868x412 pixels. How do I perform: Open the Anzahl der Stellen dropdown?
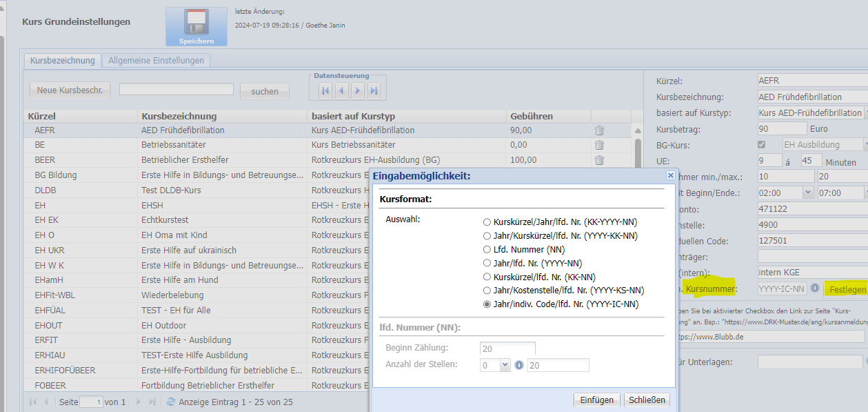pos(505,365)
